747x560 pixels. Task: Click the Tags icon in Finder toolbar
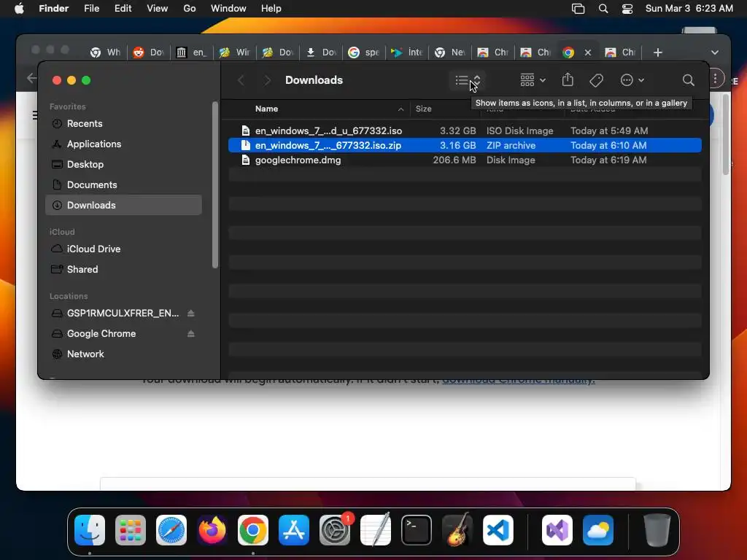point(596,80)
